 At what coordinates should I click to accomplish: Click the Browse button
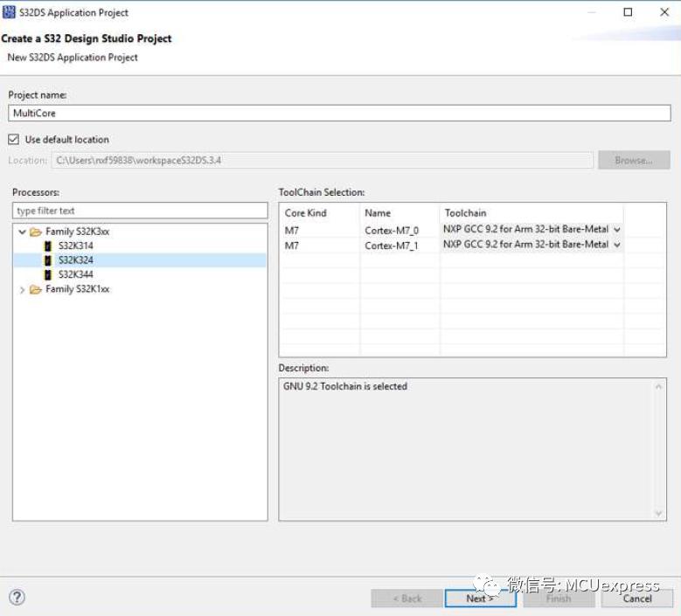[x=634, y=160]
